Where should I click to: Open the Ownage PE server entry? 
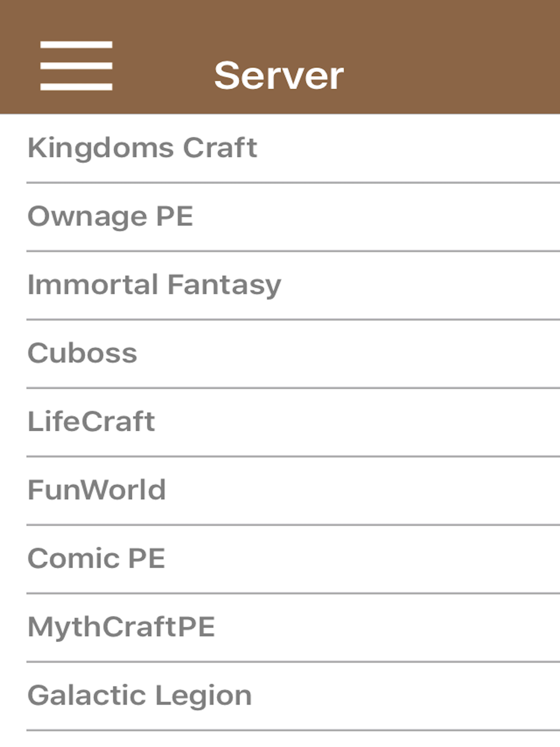click(280, 217)
